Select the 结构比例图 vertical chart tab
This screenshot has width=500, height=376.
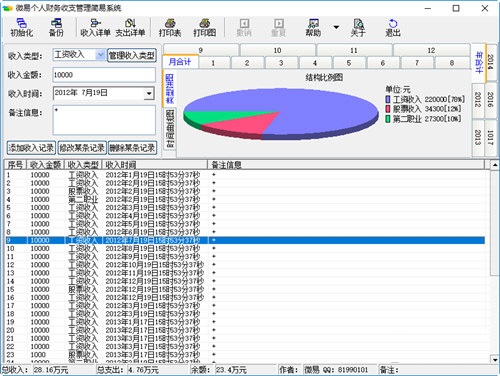coord(169,88)
